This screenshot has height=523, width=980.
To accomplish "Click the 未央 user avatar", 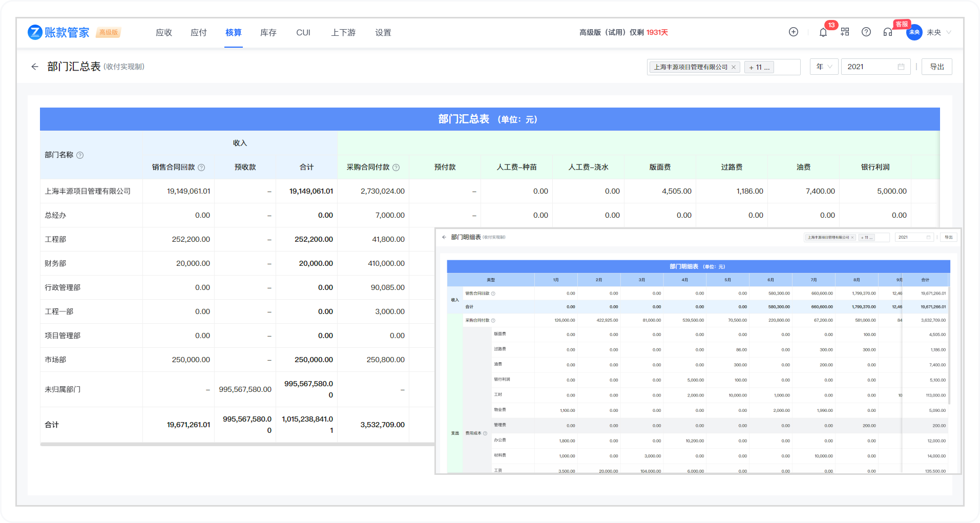I will [914, 32].
